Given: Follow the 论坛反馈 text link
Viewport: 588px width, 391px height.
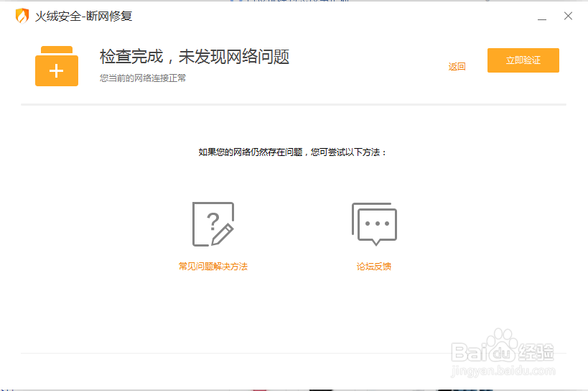Looking at the screenshot, I should 374,267.
